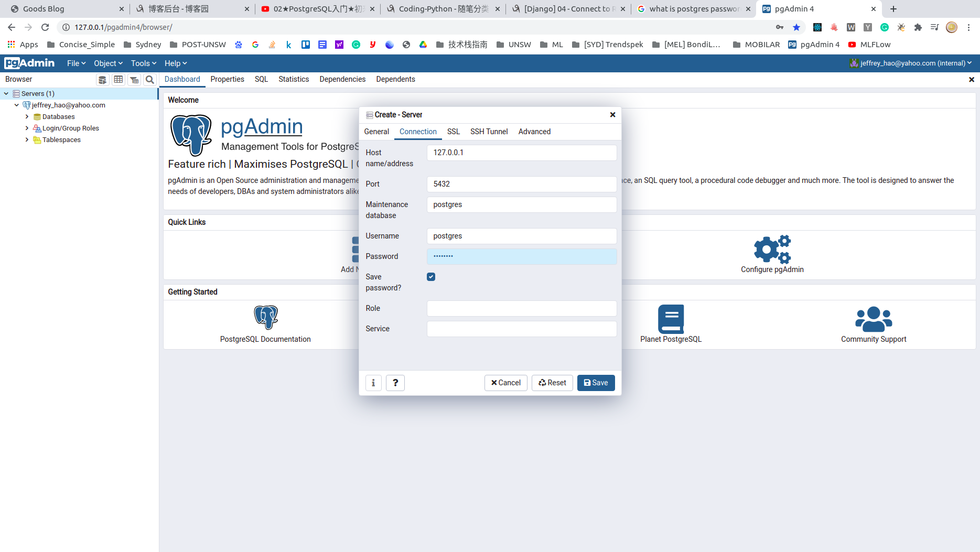
Task: Click the Port input field
Action: (522, 184)
